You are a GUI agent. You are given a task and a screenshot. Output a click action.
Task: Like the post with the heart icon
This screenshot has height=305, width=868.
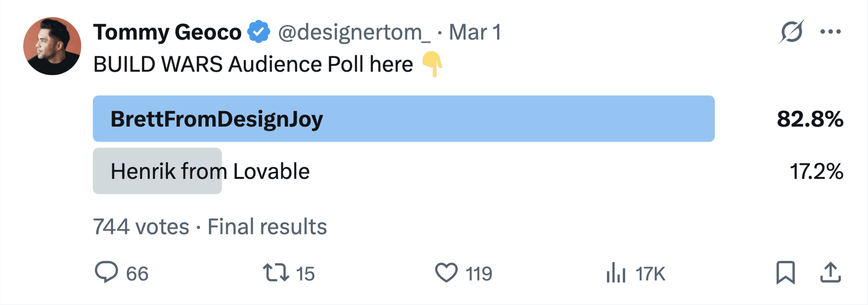pos(446,272)
